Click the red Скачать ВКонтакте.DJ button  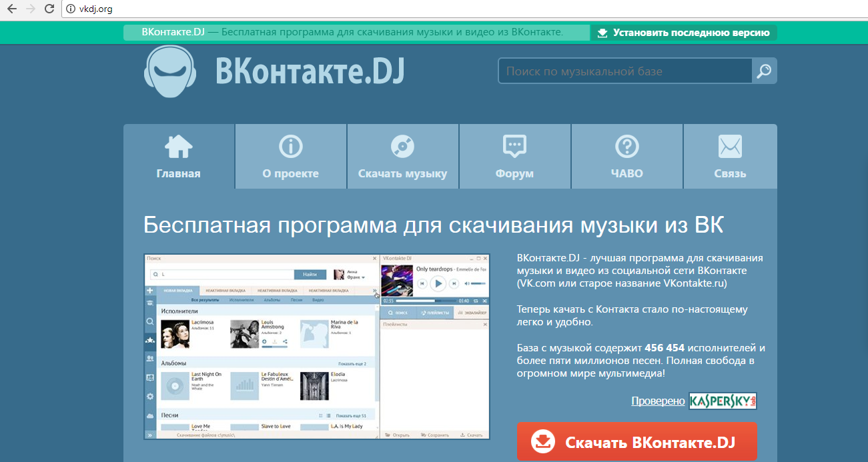[637, 442]
